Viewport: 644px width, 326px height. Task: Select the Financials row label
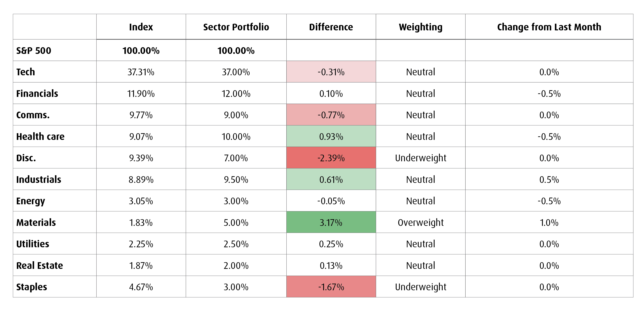tap(37, 94)
